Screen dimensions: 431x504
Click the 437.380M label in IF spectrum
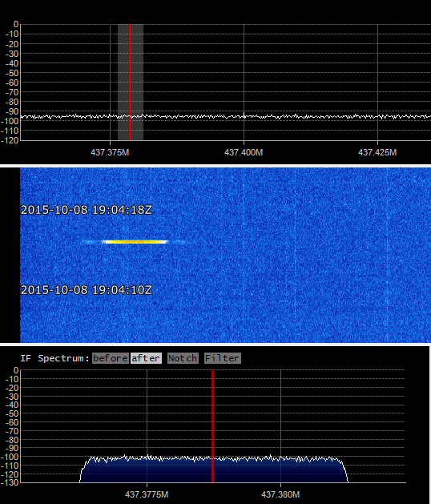coord(280,494)
